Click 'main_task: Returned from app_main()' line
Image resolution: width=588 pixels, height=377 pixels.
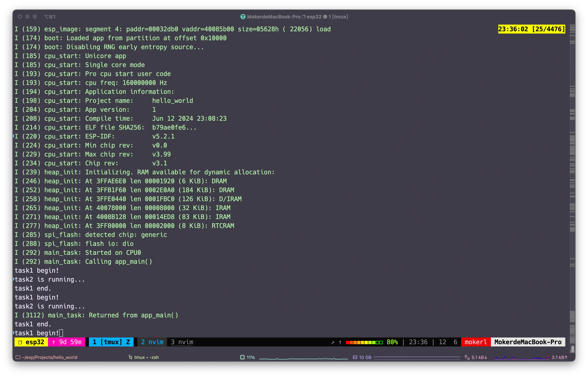click(96, 315)
